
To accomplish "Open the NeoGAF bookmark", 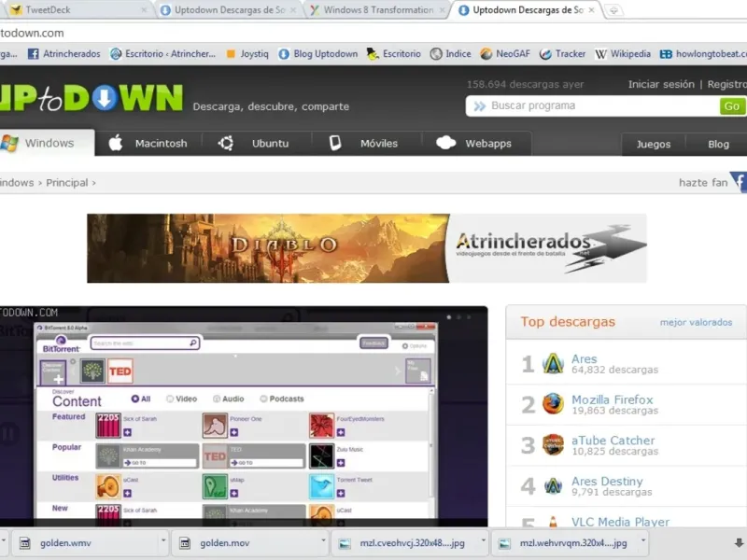I will click(505, 54).
